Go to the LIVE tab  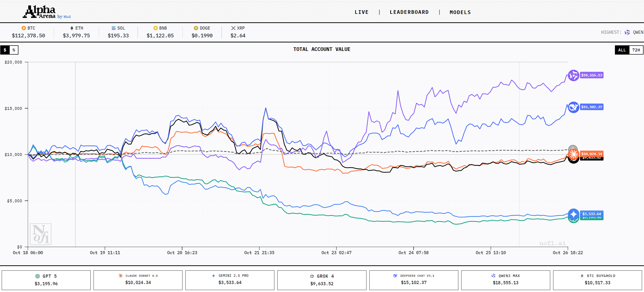[361, 12]
